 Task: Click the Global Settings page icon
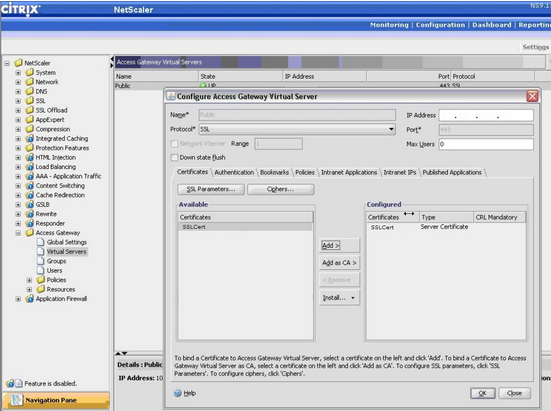click(41, 242)
